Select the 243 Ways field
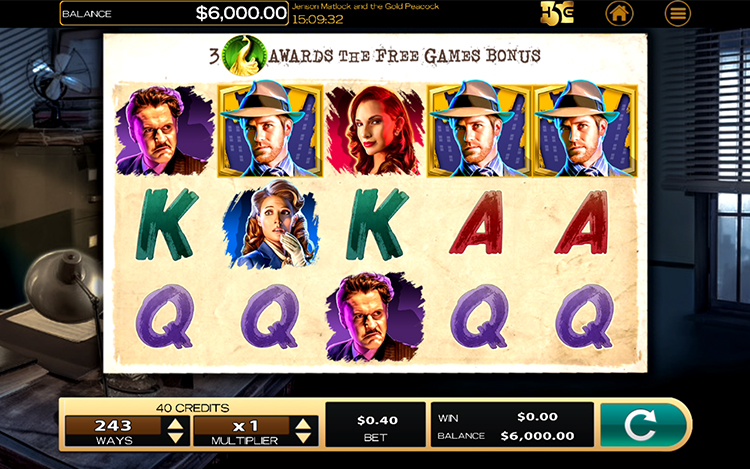The height and width of the screenshot is (469, 750). (x=113, y=431)
